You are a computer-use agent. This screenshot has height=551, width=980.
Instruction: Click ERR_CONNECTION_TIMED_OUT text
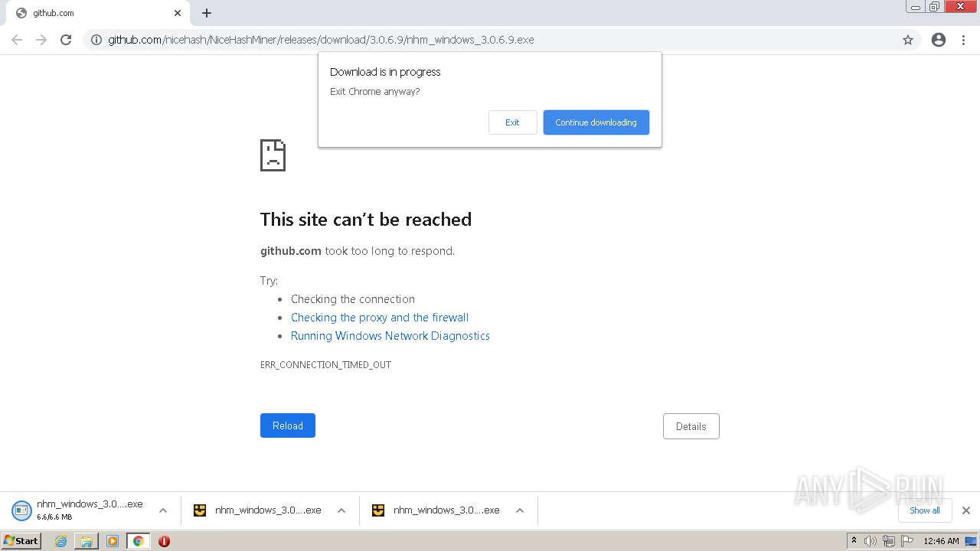(x=325, y=365)
